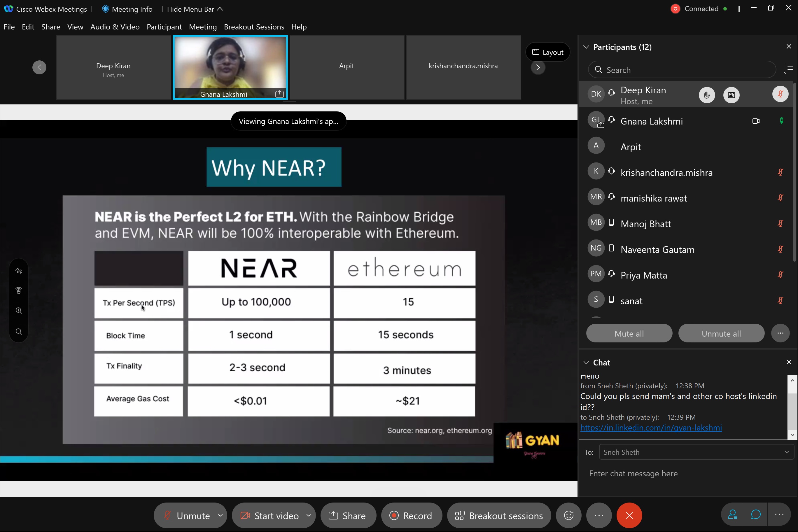Show previous participant thumbnails with left arrow
Viewport: 798px width, 532px height.
(x=39, y=67)
